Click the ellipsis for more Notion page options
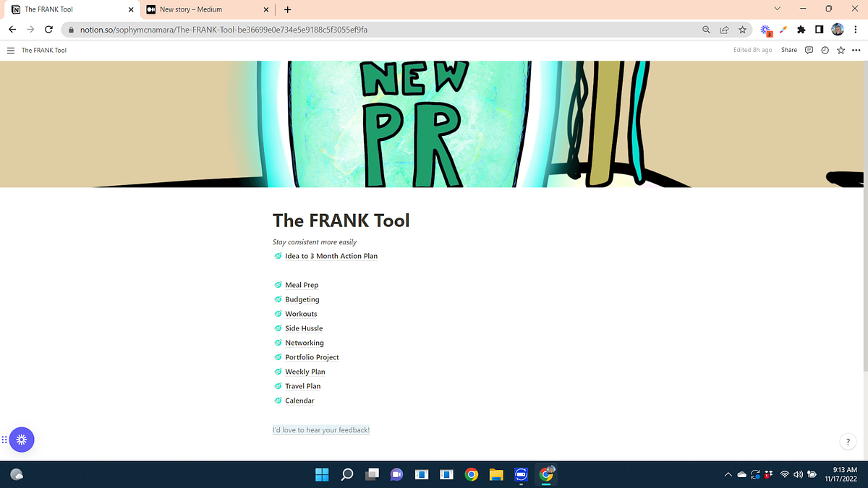The width and height of the screenshot is (868, 488). coord(856,50)
